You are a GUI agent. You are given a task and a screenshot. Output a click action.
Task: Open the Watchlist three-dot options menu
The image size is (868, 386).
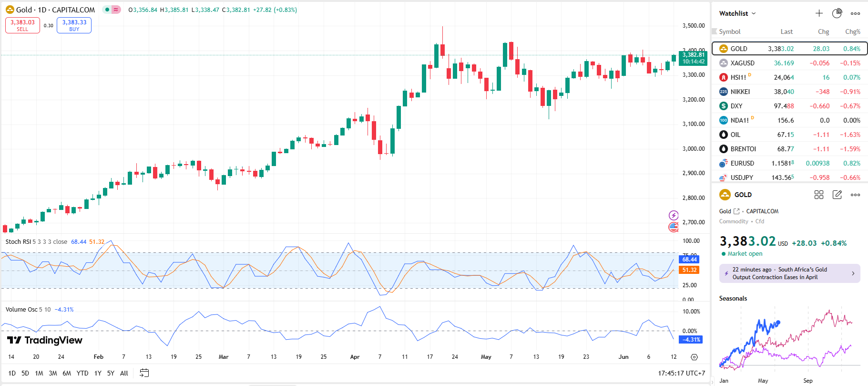856,13
